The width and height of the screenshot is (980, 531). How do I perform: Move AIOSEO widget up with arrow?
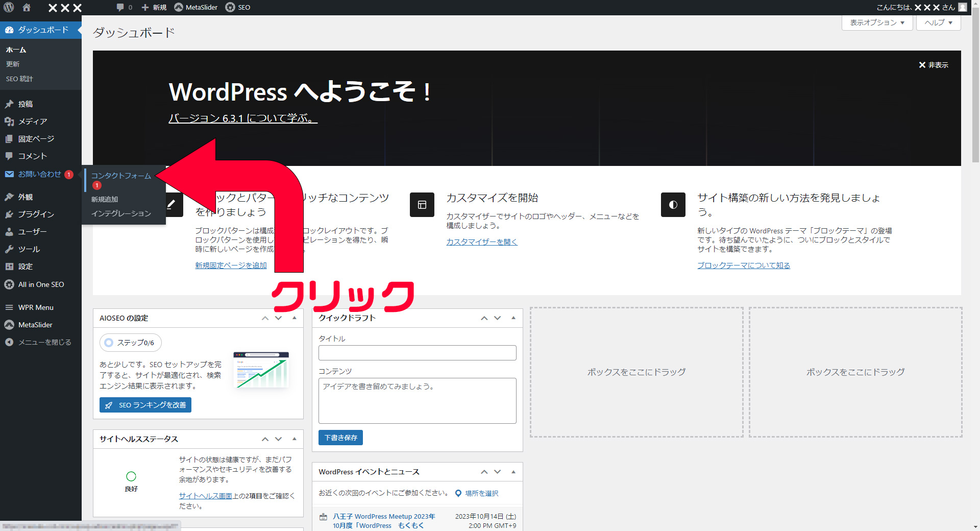(x=265, y=318)
